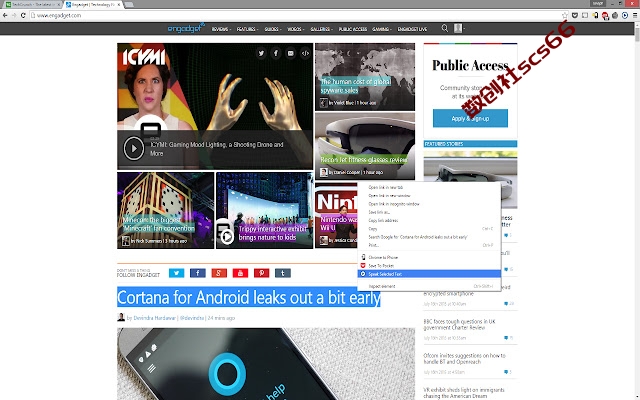Choose 'Open link in new window'

(429, 196)
